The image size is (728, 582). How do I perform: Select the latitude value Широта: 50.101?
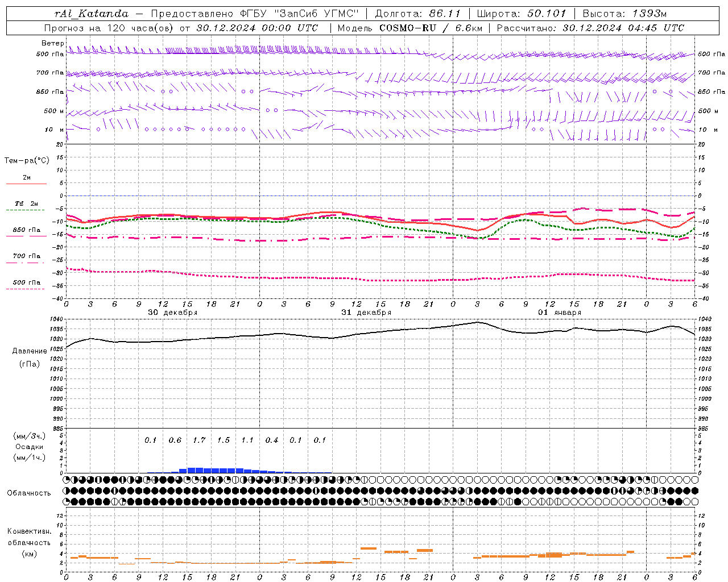coord(522,14)
